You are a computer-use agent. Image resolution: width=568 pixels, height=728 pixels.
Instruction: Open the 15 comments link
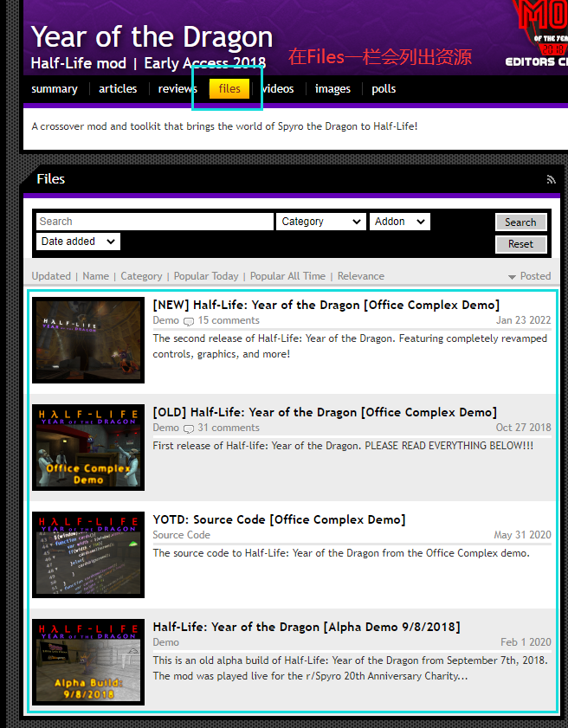tap(229, 320)
